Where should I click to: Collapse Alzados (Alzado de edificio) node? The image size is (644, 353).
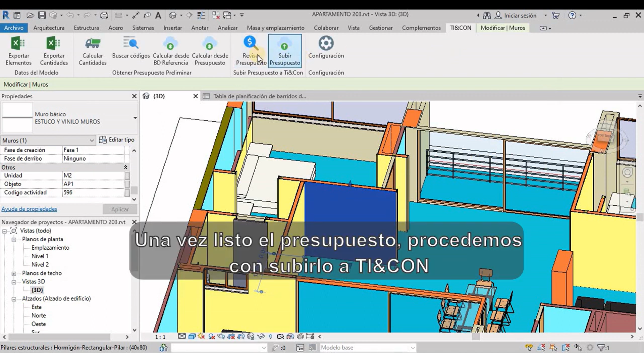[x=14, y=299]
